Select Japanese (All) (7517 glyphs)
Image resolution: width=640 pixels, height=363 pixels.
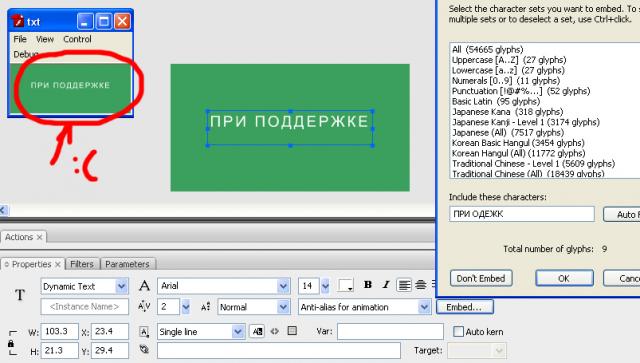pyautogui.click(x=508, y=132)
